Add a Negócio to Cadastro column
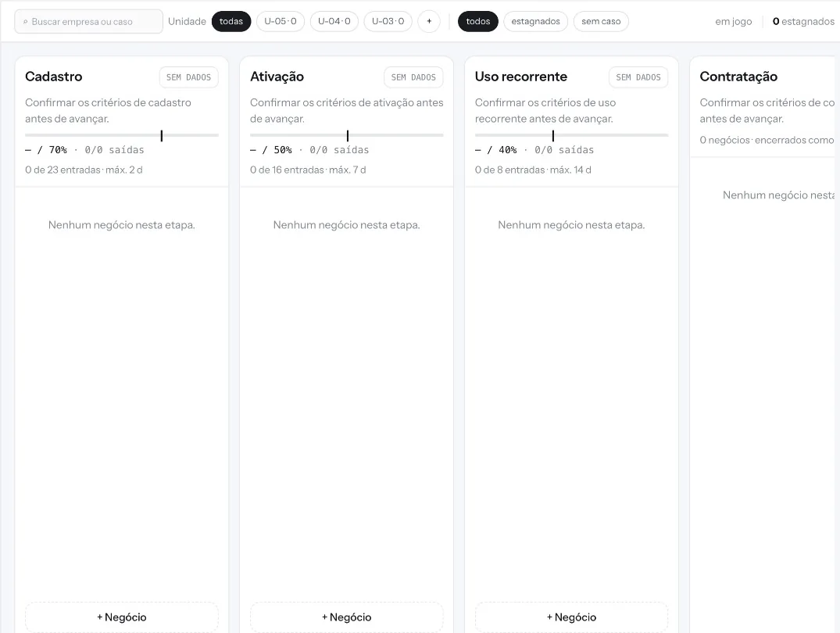The width and height of the screenshot is (840, 633). tap(122, 617)
